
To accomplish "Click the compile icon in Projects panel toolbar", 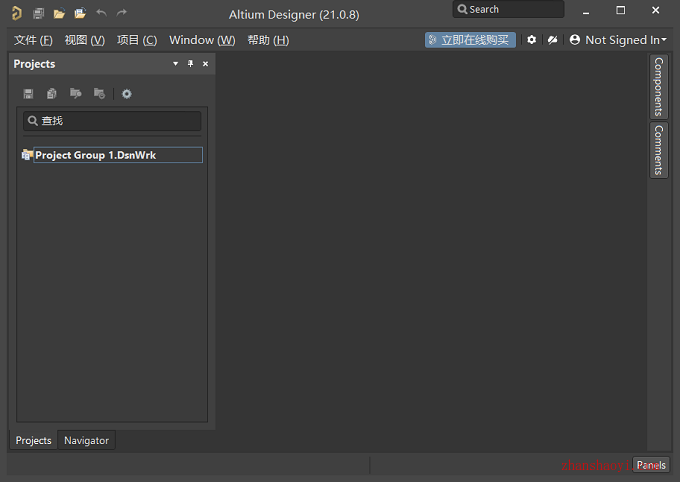I will pos(52,94).
